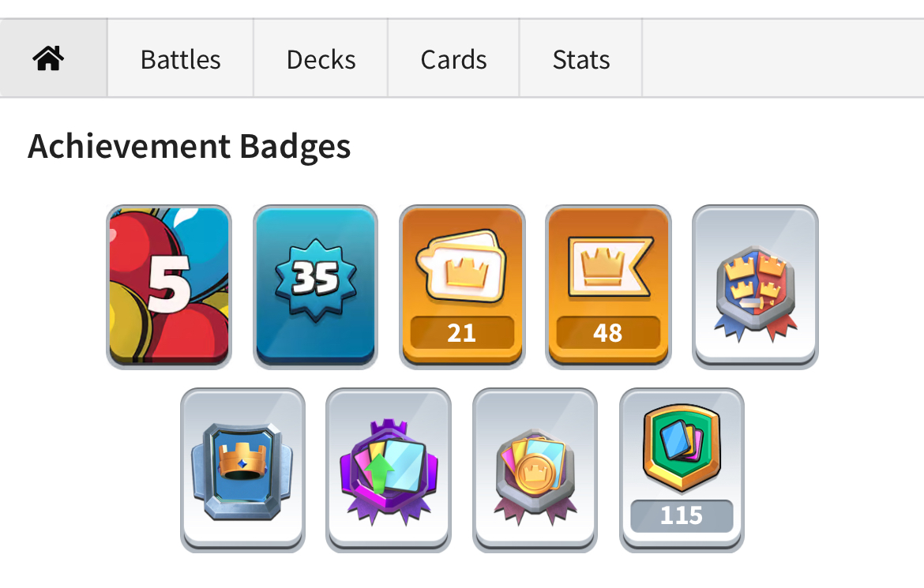Viewport: 924px width, 588px height.
Task: Click the number 35 on the star badge
Action: pyautogui.click(x=315, y=278)
